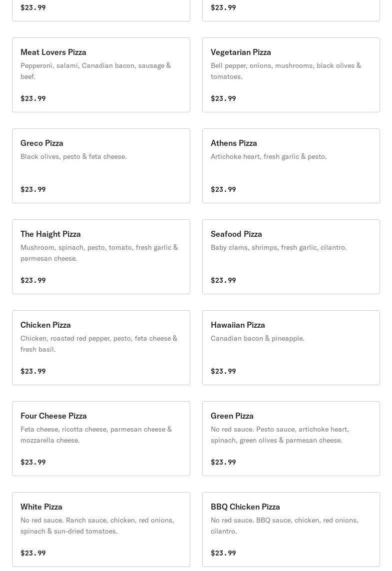Open the Chicken Pizza card
This screenshot has height=571, width=392.
(x=101, y=348)
